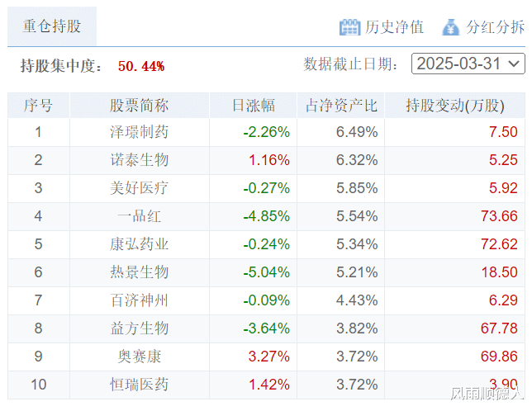Click row number 10 in 序号 column
The image size is (532, 411).
click(x=38, y=385)
